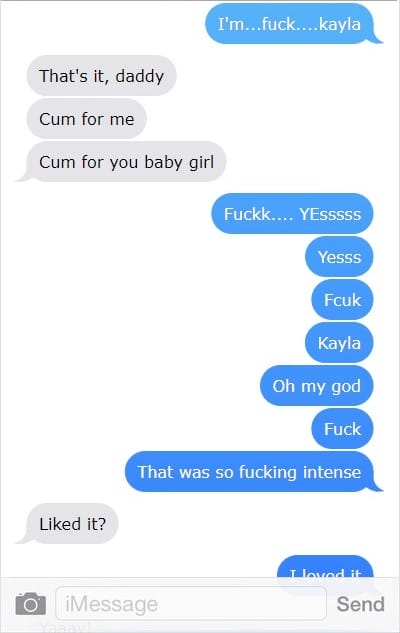This screenshot has height=633, width=400.
Task: Click the "iMessage" placeholder text
Action: (111, 604)
